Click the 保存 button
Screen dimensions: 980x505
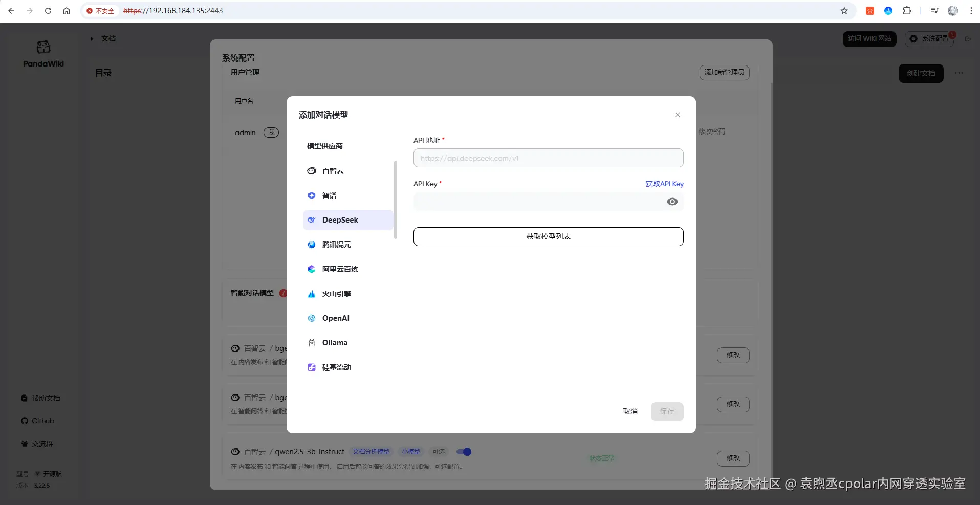click(667, 411)
